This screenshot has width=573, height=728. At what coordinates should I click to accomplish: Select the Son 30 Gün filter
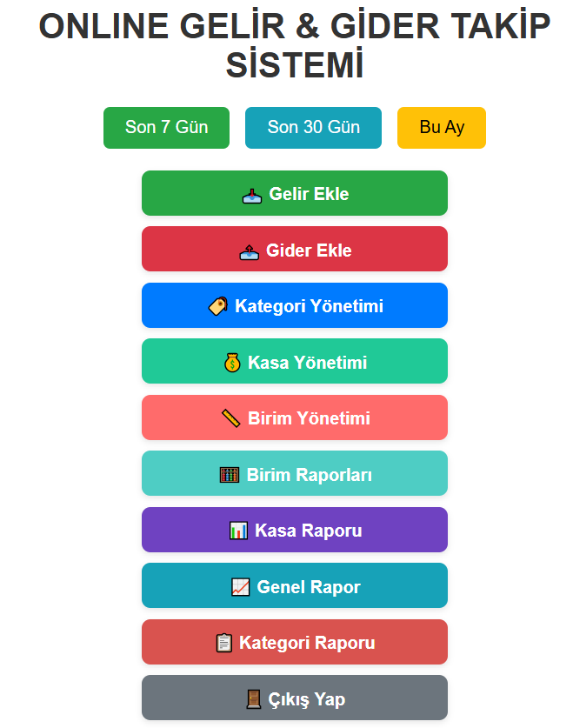tap(313, 128)
